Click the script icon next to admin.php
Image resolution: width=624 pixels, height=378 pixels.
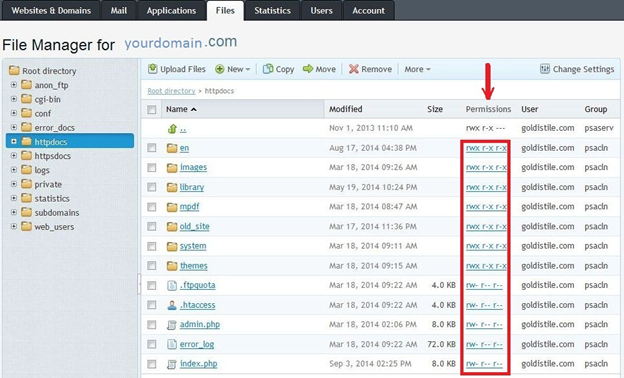point(172,325)
